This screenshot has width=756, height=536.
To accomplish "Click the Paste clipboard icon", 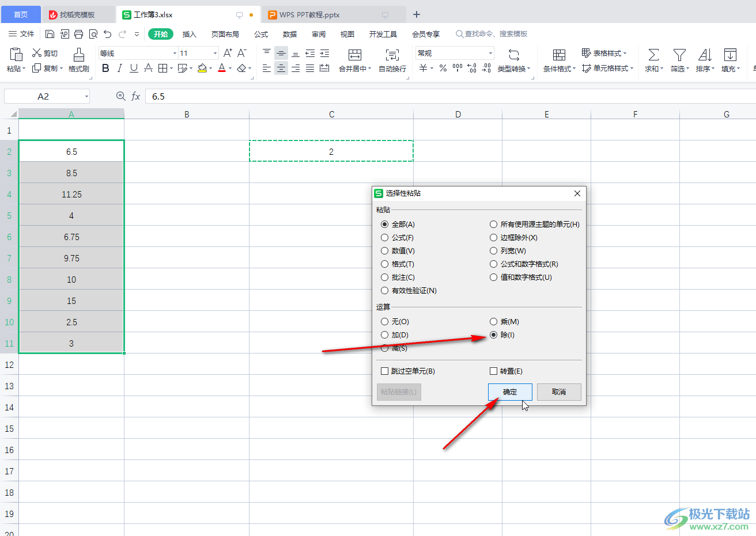I will coord(16,54).
